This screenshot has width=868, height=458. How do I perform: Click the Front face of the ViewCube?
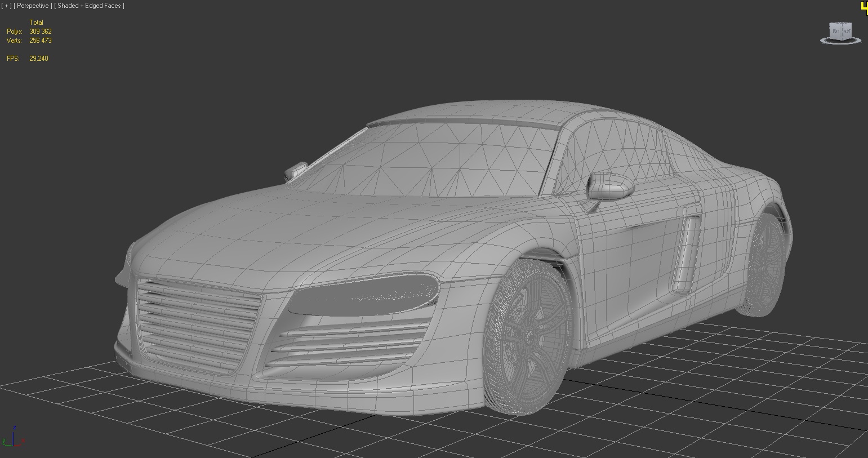(847, 32)
